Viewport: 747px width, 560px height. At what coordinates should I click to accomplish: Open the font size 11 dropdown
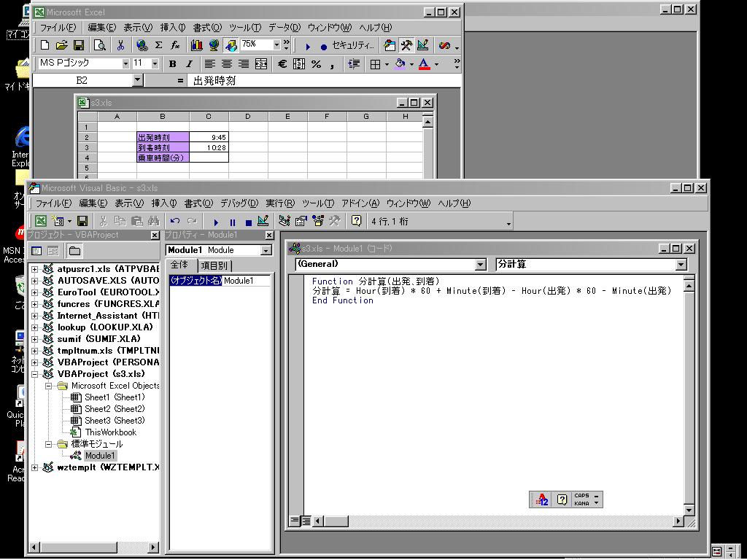155,63
